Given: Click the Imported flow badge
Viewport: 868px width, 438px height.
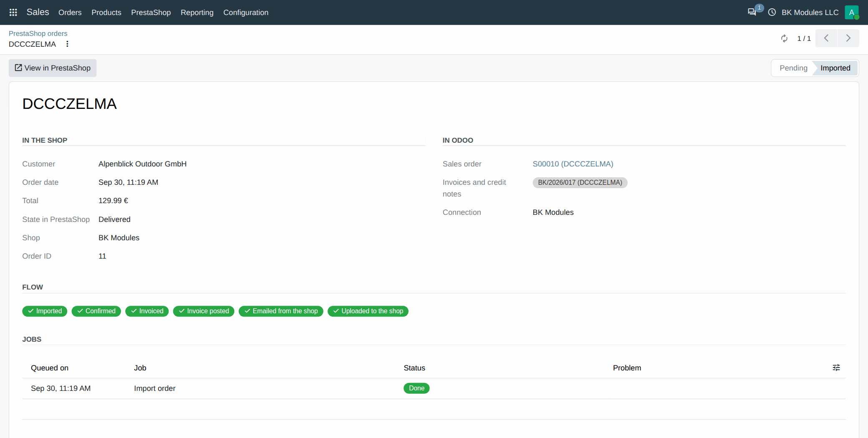Looking at the screenshot, I should [45, 311].
